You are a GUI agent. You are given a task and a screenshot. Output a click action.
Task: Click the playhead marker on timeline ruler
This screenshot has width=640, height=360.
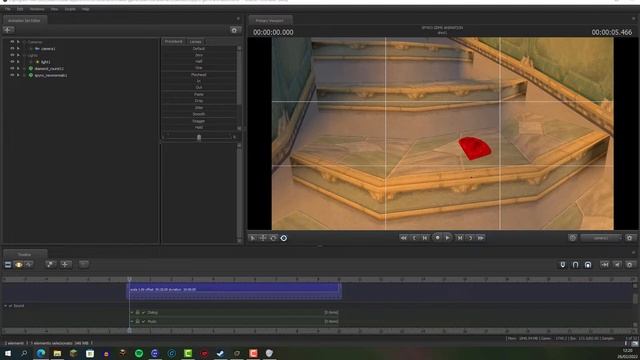tap(129, 279)
